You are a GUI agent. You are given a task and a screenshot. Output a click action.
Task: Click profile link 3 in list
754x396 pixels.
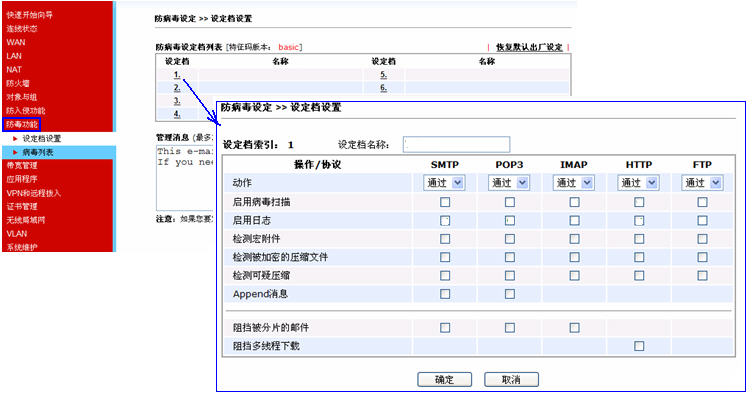pos(177,101)
